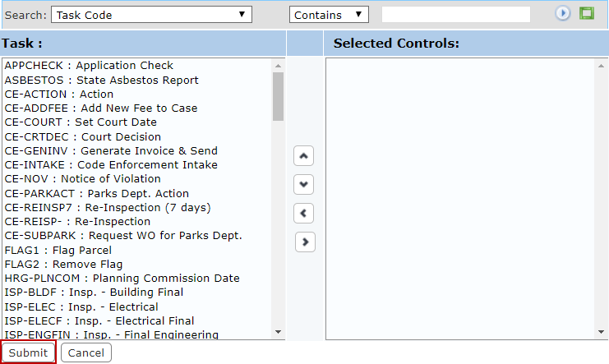Open the Task Code search field dropdown
The width and height of the screenshot is (609, 364).
coord(151,15)
